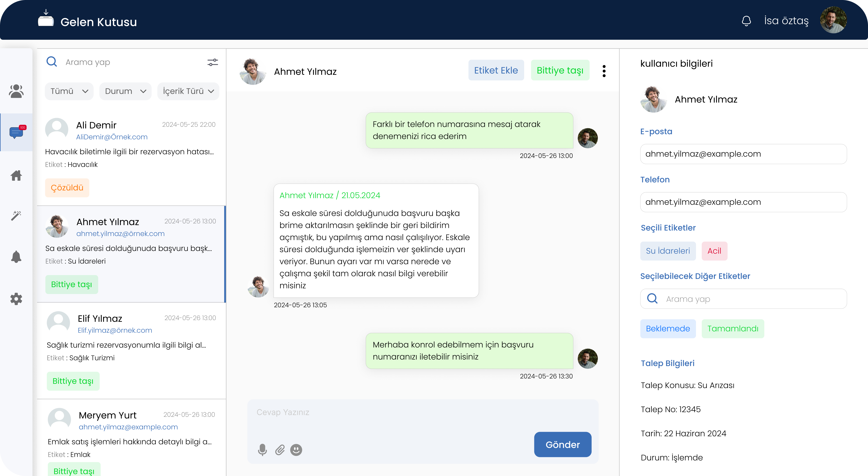868x476 pixels.
Task: Click the inbox tray icon beside Gelen Kutusu
Action: coord(46,18)
